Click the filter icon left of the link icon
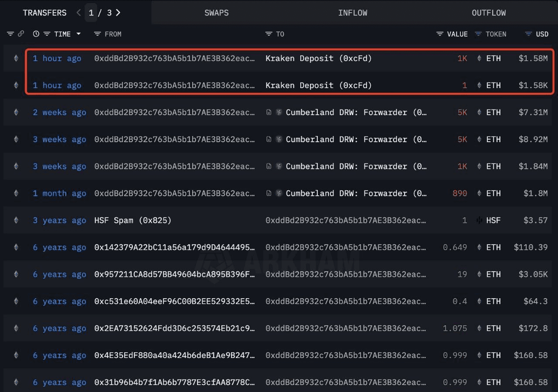The width and height of the screenshot is (558, 392). (10, 34)
